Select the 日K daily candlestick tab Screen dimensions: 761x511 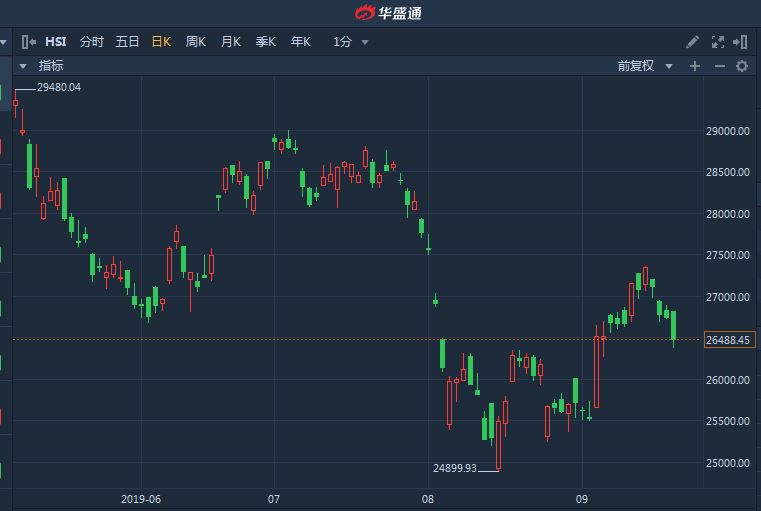tap(161, 42)
